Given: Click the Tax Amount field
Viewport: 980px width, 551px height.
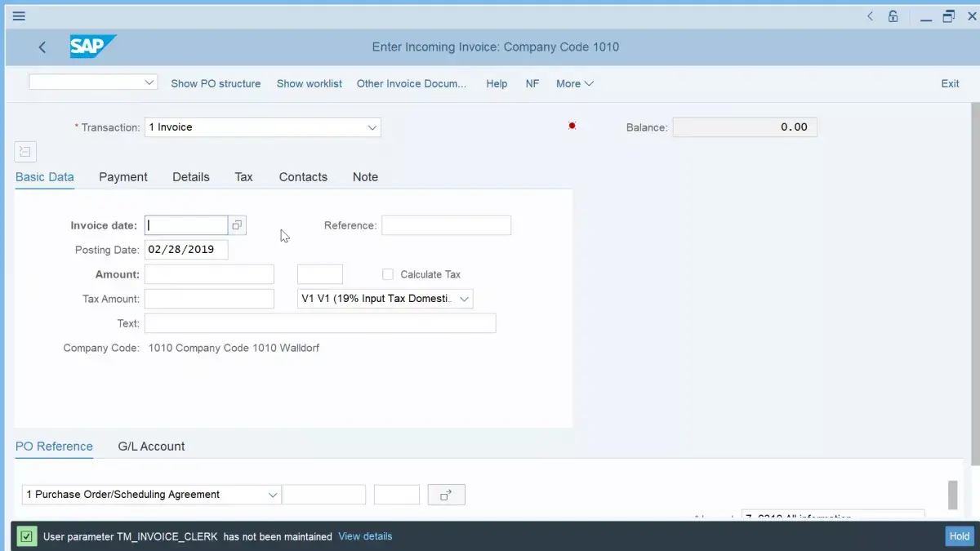Looking at the screenshot, I should tap(209, 299).
